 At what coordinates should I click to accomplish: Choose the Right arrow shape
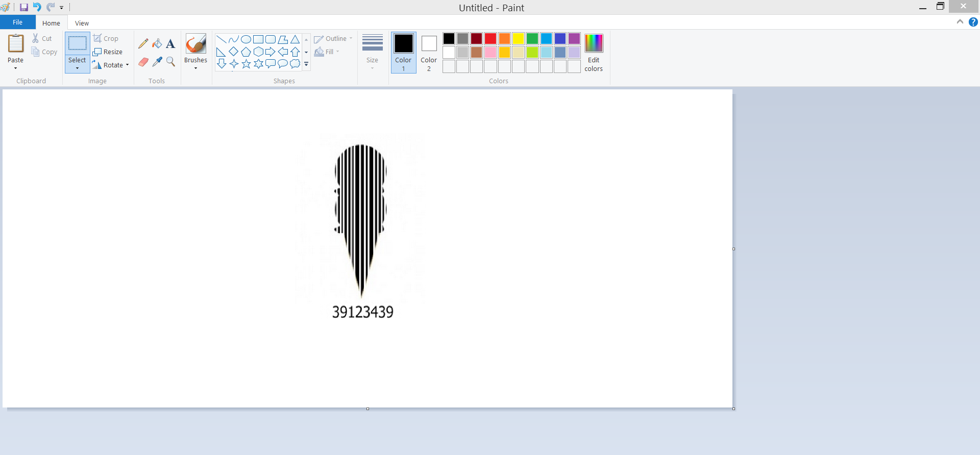[271, 52]
